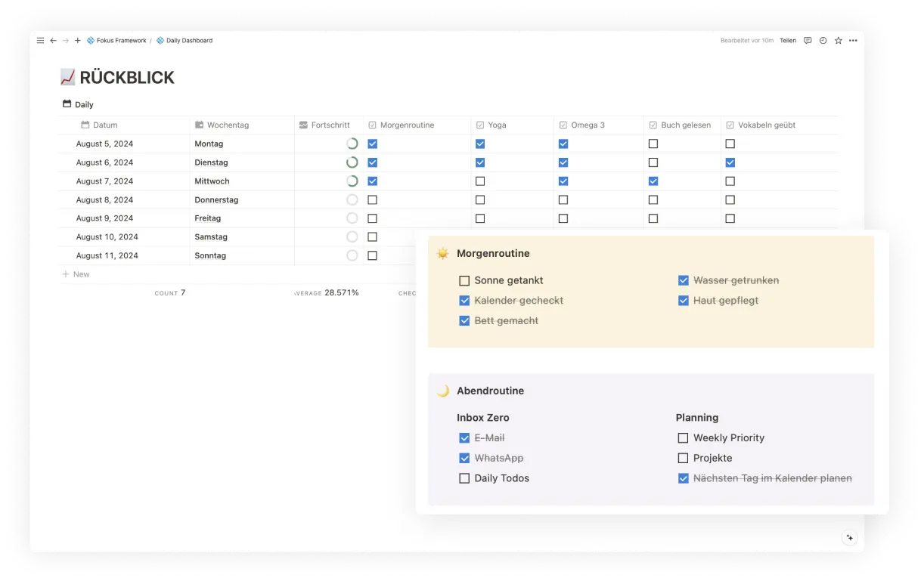Click the sparkle AI icon bottom right
924x581 pixels.
849,538
